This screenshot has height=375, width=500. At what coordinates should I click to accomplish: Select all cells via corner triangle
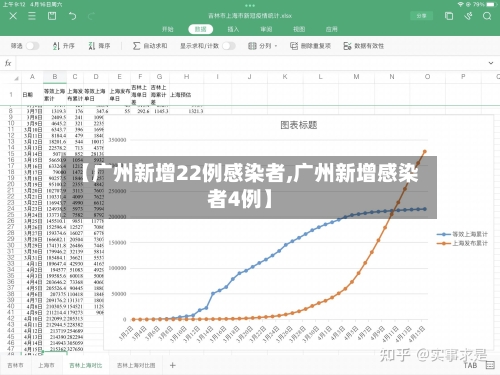(x=16, y=78)
